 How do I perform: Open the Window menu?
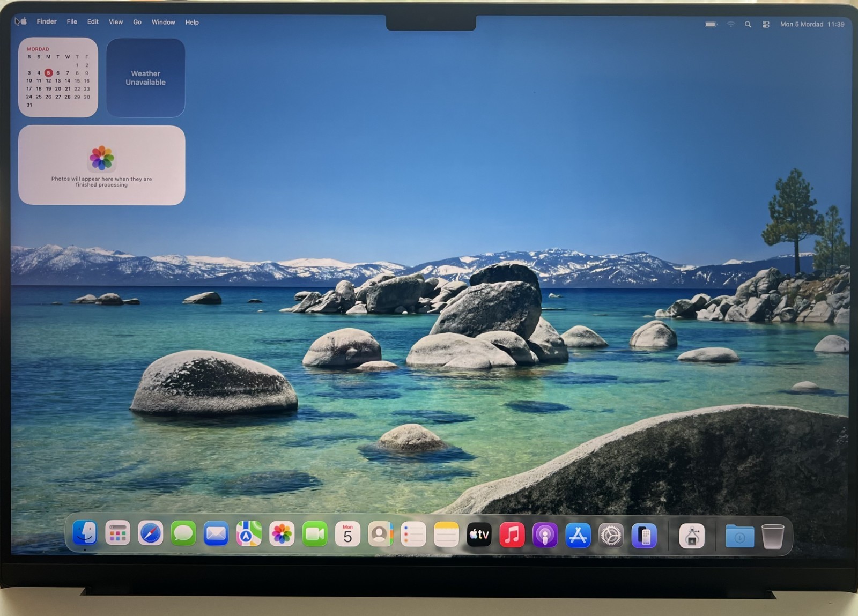(163, 22)
